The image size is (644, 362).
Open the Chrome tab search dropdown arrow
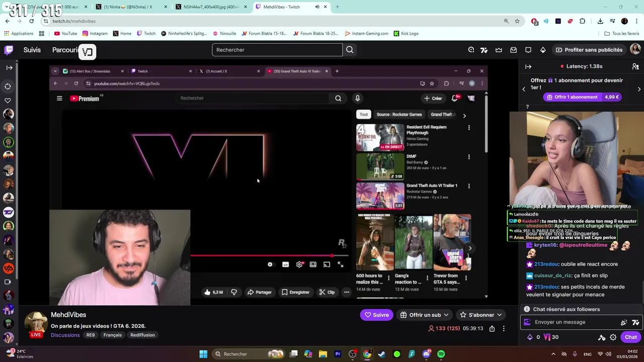point(7,7)
